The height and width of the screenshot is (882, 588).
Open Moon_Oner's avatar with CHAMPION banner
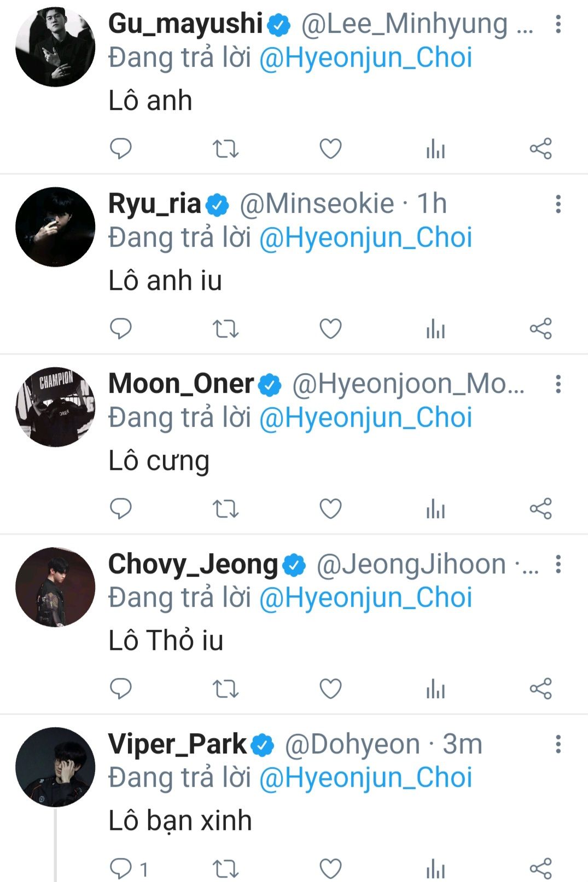(x=55, y=407)
